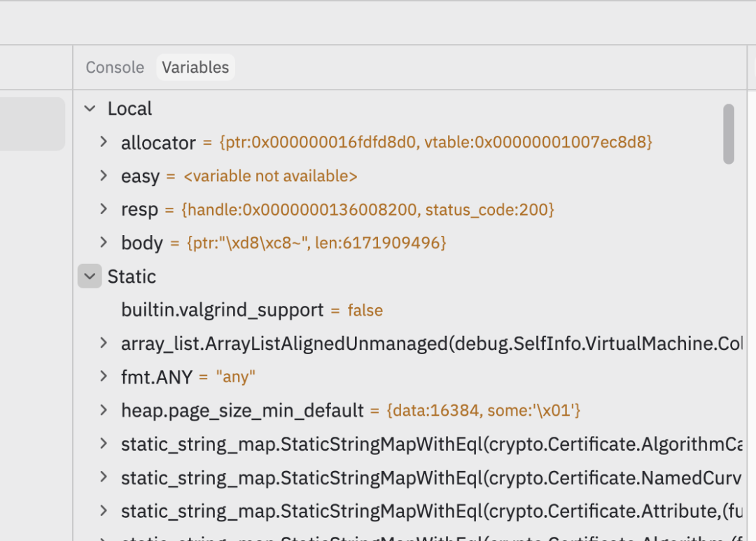Expand the fmt.ANY variable
This screenshot has width=756, height=541.
103,376
